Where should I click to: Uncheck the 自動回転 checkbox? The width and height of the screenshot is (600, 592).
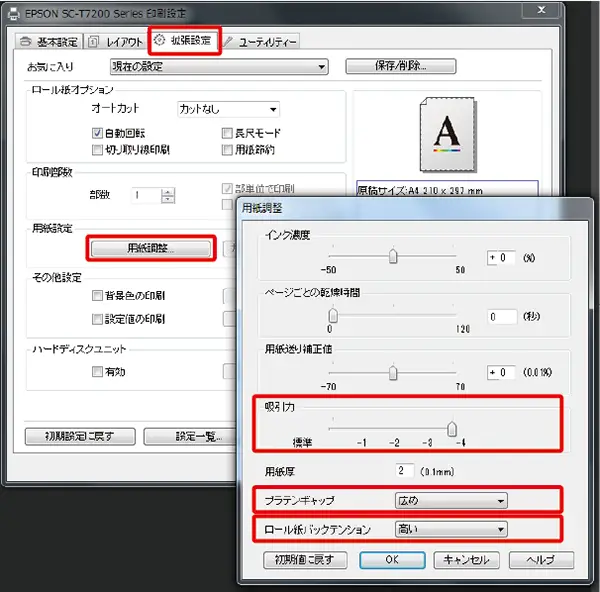(97, 133)
